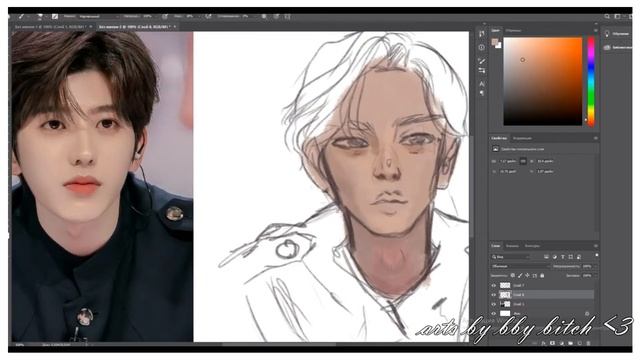The height and width of the screenshot is (360, 640).
Task: Toggle layer filtering switch on or off
Action: coord(596,256)
